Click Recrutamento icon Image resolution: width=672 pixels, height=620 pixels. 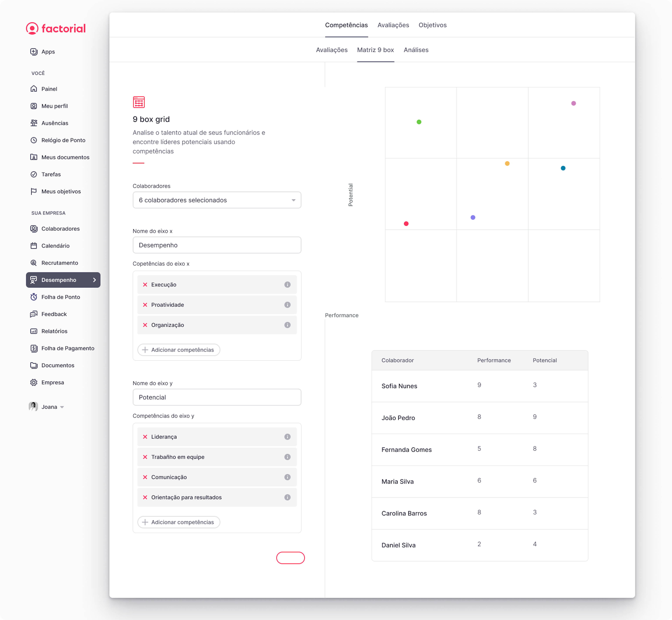[x=34, y=263]
